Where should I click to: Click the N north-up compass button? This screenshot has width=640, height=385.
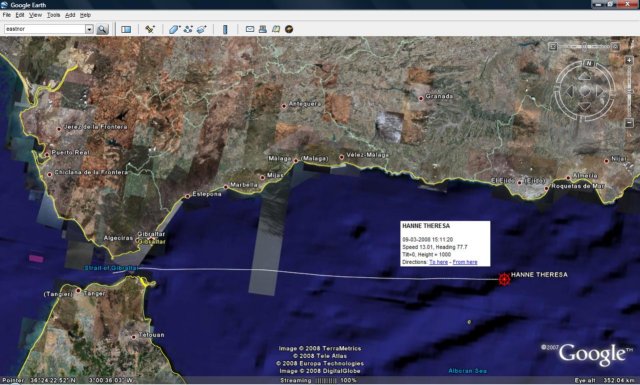click(589, 63)
